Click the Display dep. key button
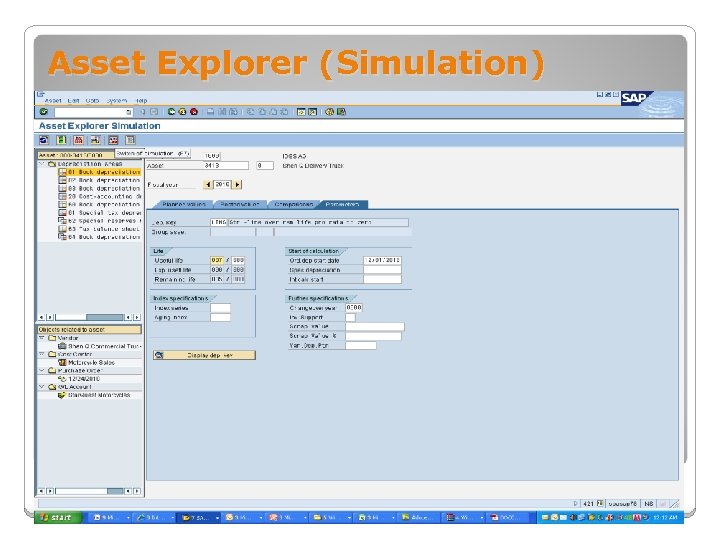The width and height of the screenshot is (720, 540). point(204,355)
